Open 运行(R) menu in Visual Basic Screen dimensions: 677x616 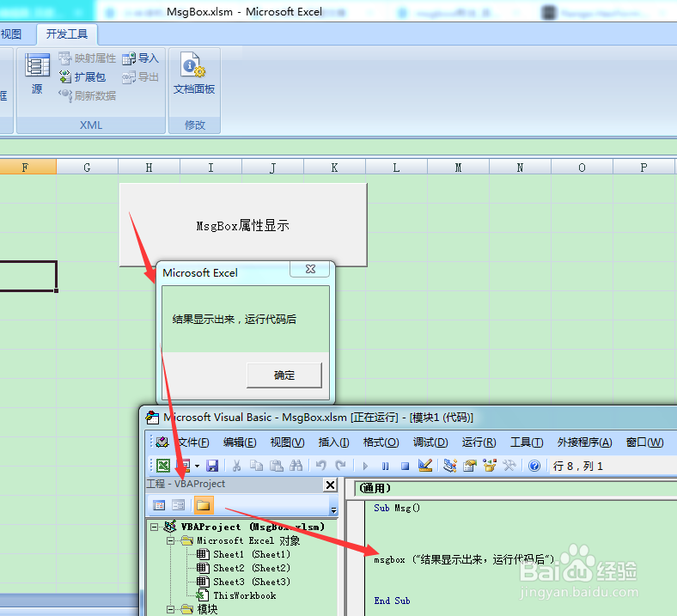coord(479,442)
